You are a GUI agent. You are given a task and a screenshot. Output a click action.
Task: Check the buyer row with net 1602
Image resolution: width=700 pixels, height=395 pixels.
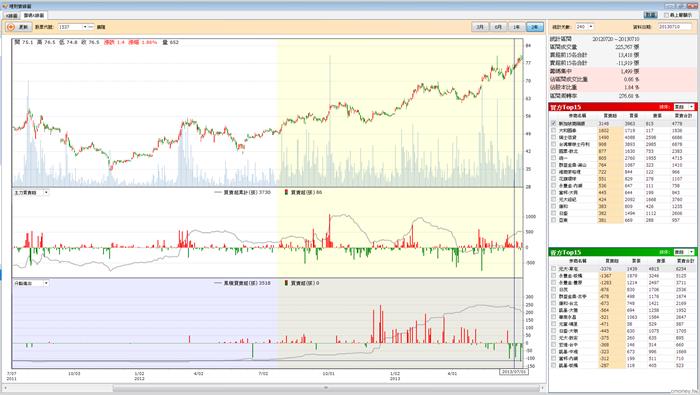[554, 130]
